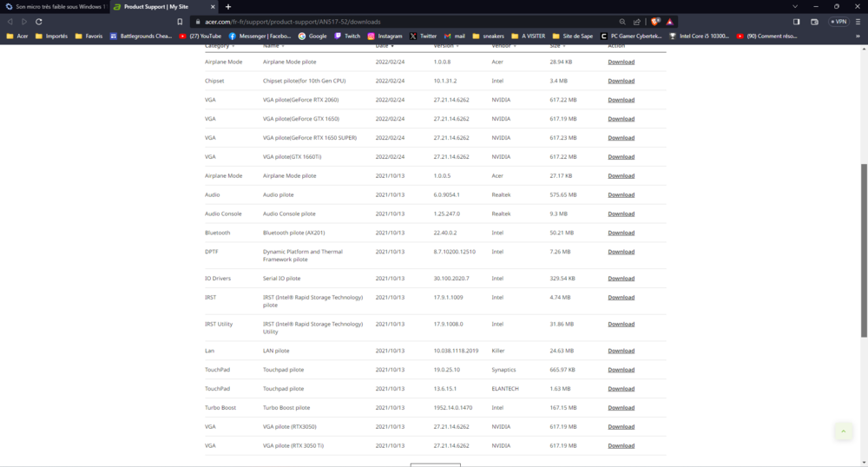The height and width of the screenshot is (467, 868).
Task: Open the Twitch bookmark
Action: [x=347, y=36]
